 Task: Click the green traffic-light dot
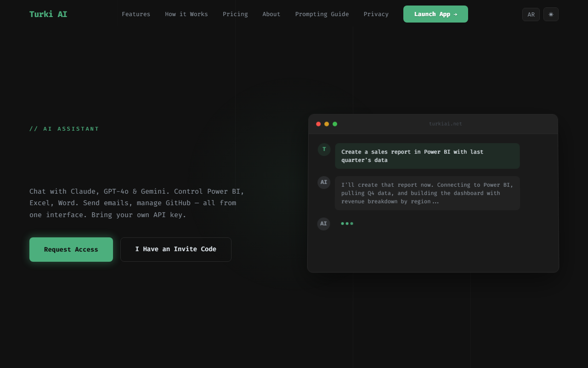pos(334,124)
